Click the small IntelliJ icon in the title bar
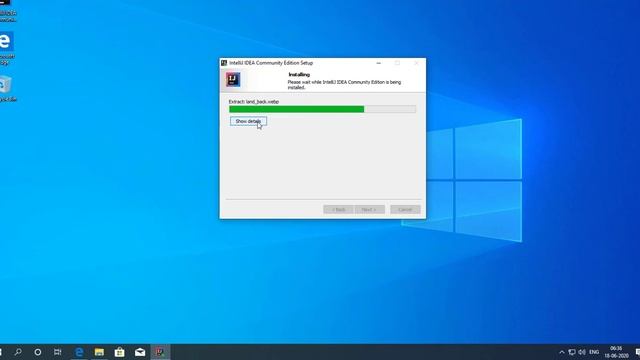 click(x=224, y=63)
